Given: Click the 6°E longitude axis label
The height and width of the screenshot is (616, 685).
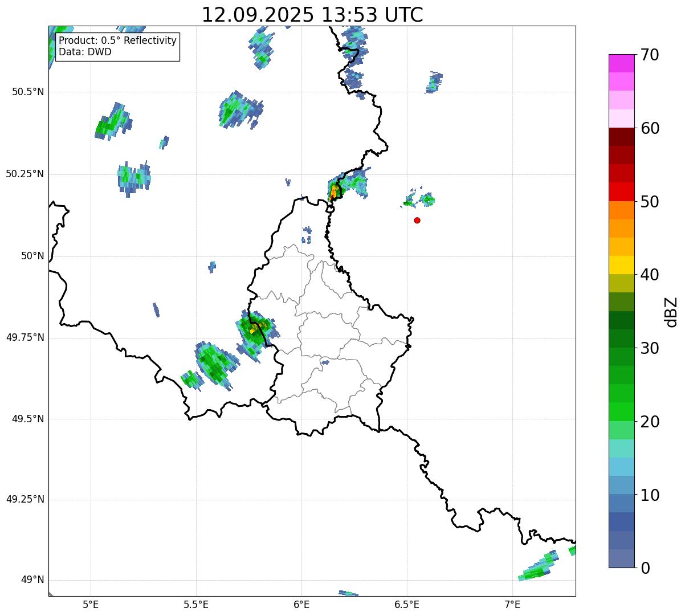Looking at the screenshot, I should pyautogui.click(x=301, y=604).
